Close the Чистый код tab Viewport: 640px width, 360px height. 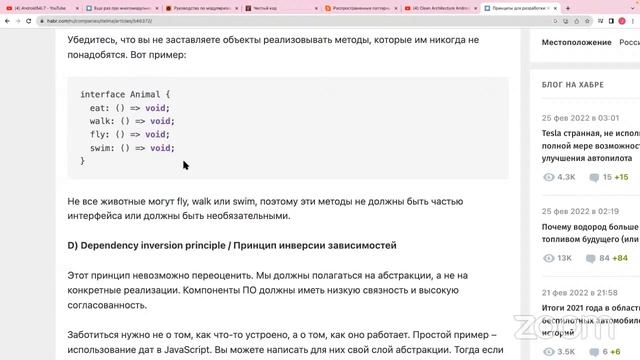(316, 8)
